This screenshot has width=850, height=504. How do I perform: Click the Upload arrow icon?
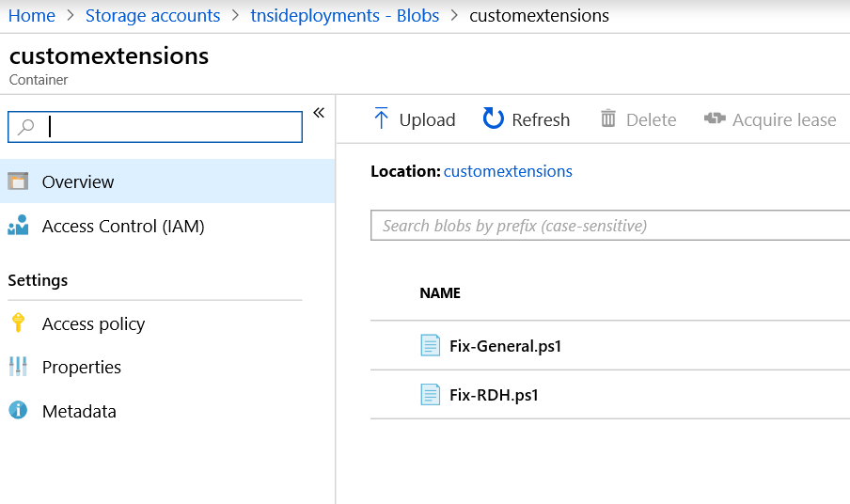pyautogui.click(x=381, y=118)
